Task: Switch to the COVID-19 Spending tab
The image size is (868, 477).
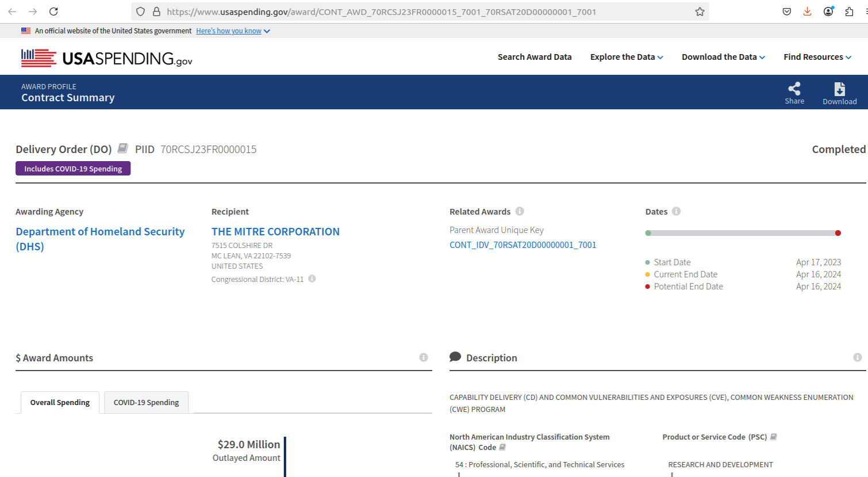Action: (x=146, y=402)
